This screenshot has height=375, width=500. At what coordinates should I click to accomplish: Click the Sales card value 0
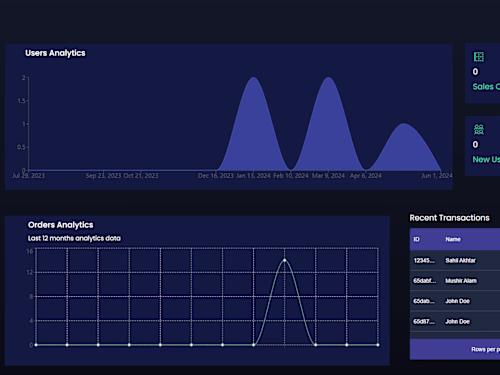[x=475, y=72]
